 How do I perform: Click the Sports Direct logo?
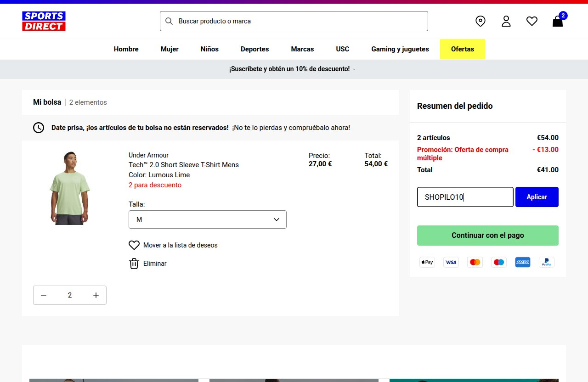tap(44, 21)
